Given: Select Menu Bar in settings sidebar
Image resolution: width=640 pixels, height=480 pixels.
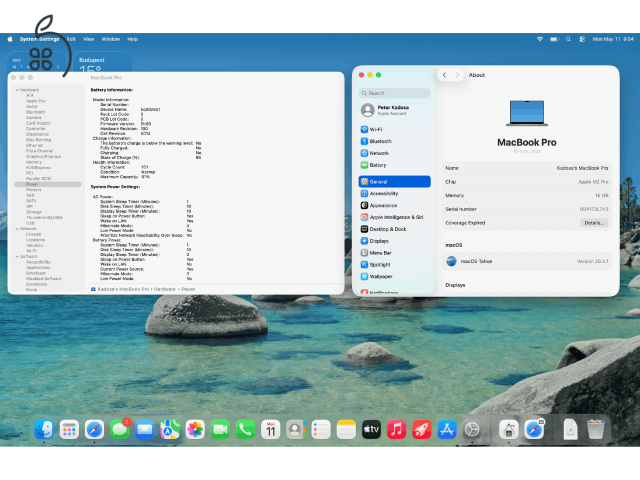Looking at the screenshot, I should click(394, 253).
